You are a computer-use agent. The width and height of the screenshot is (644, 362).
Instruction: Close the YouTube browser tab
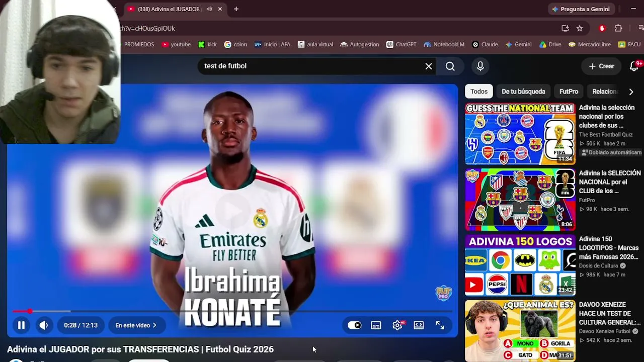pyautogui.click(x=220, y=9)
